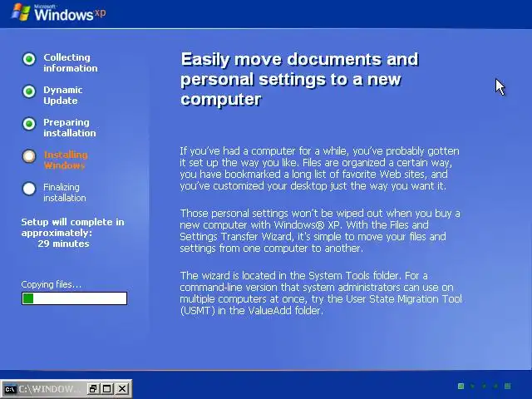Click the "Collecting information" label
Viewport: 532px width, 399px height.
click(70, 63)
